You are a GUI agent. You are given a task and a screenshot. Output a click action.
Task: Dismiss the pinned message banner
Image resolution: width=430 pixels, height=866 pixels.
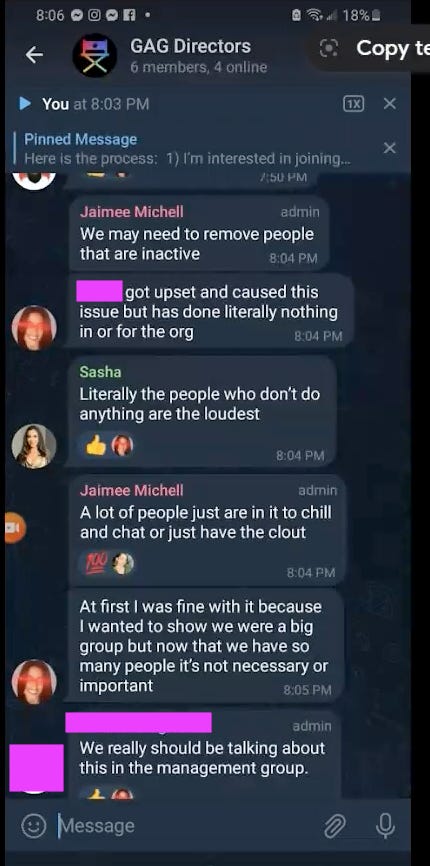390,148
